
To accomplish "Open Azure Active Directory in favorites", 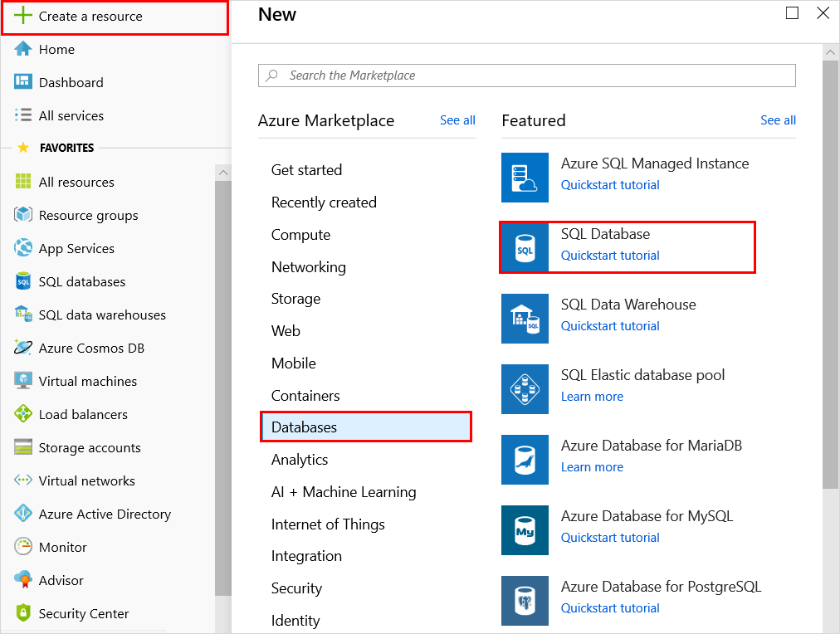I will (x=105, y=514).
